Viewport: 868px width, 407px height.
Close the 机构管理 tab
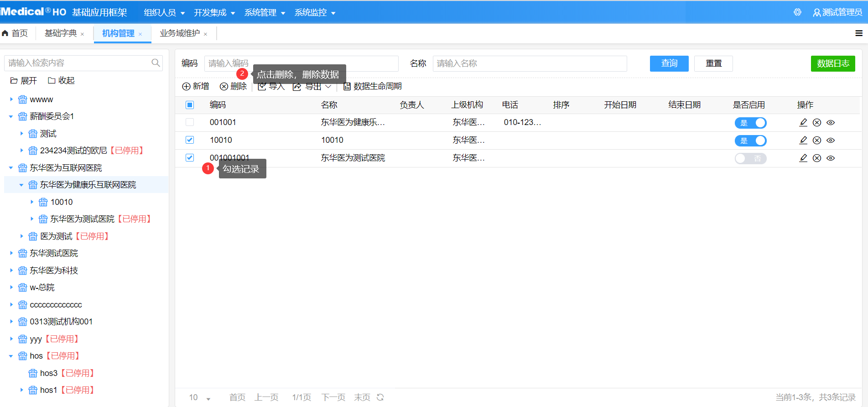(140, 34)
